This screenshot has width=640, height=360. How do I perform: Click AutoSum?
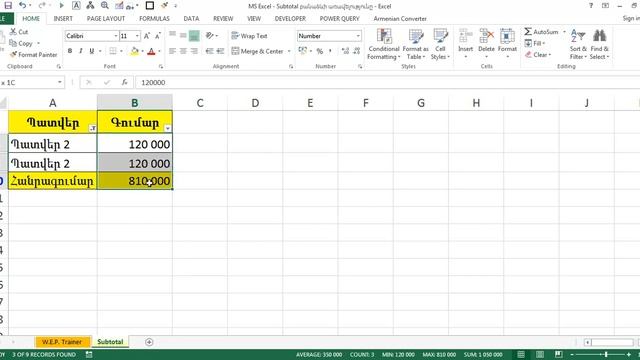click(541, 32)
